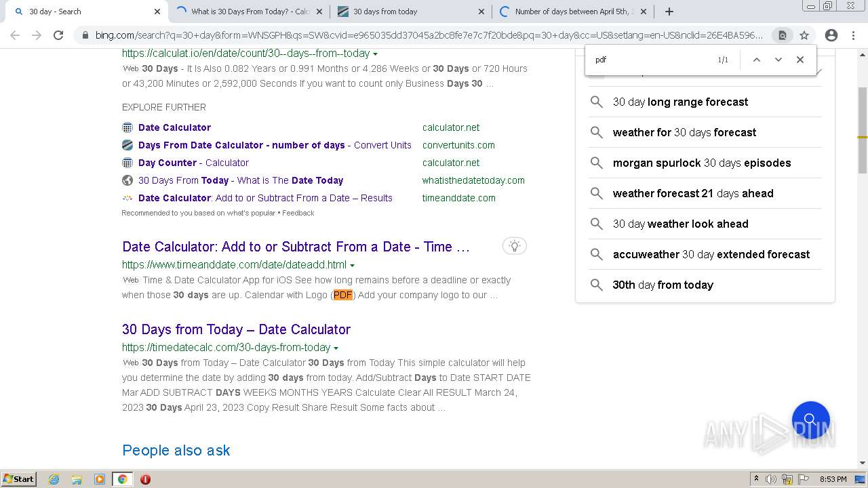Switch to 'Number of days between April 5th' tab
This screenshot has height=488, width=868.
(574, 12)
